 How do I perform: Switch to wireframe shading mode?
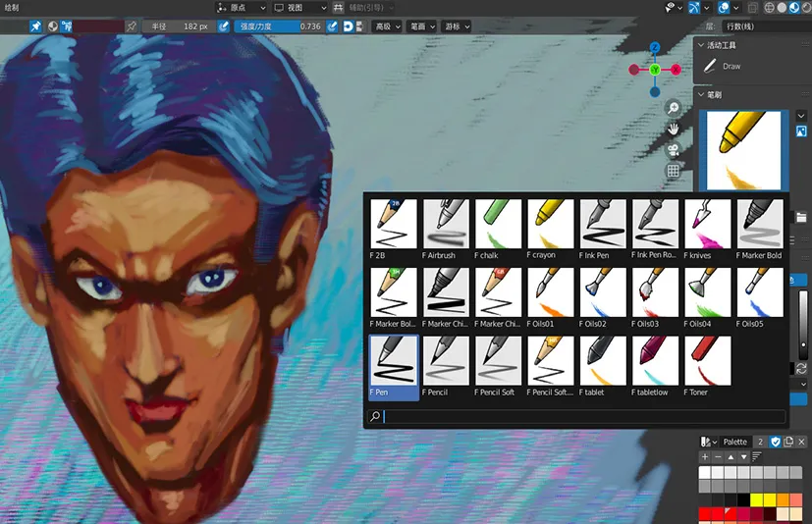pos(770,7)
